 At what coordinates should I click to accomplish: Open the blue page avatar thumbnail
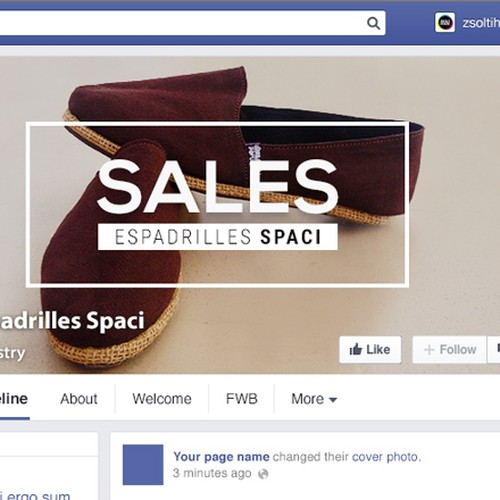click(x=143, y=465)
